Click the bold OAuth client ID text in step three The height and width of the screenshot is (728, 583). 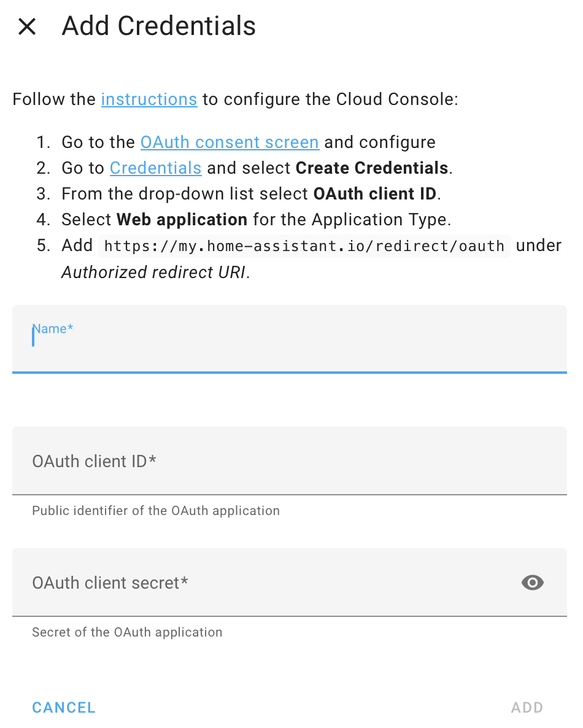coord(375,193)
